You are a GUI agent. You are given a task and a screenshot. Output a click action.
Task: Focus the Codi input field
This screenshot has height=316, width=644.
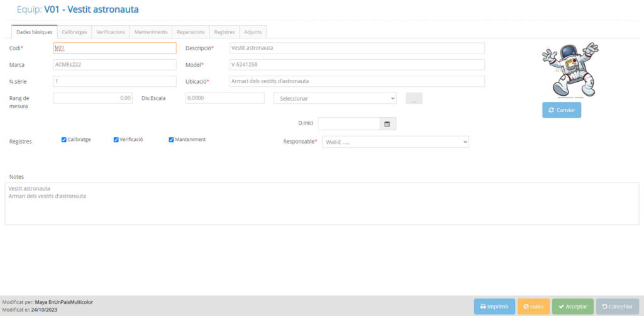tap(114, 48)
